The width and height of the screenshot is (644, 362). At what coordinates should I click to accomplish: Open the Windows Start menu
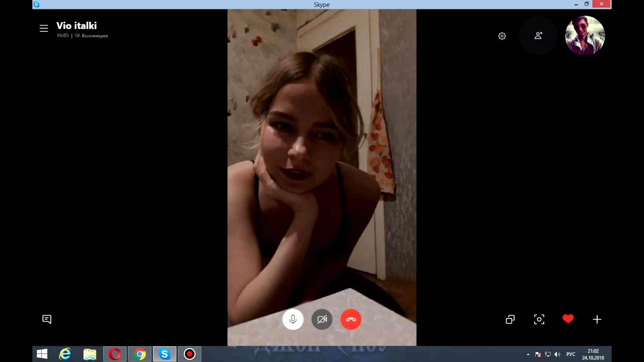[x=42, y=354]
